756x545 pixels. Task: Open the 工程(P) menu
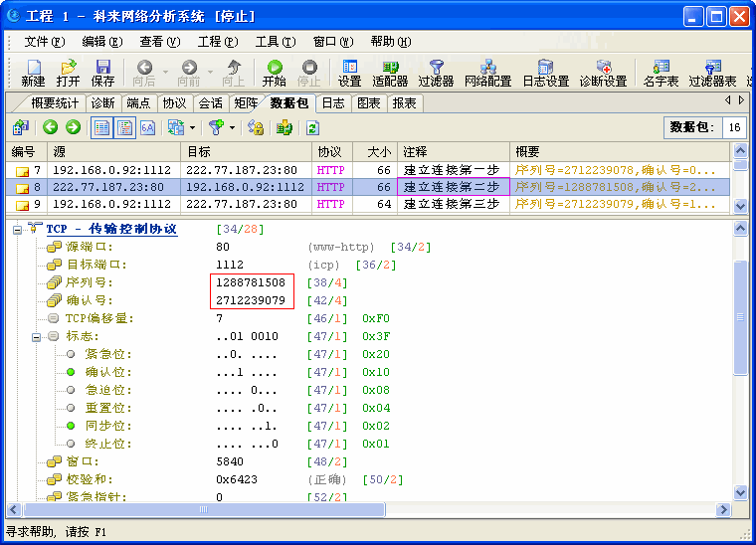point(218,42)
